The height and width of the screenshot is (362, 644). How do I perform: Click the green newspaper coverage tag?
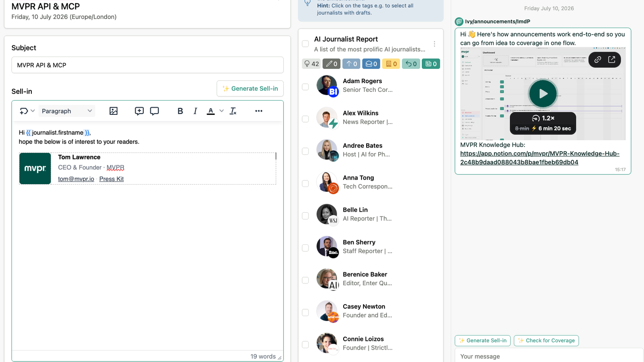point(431,64)
